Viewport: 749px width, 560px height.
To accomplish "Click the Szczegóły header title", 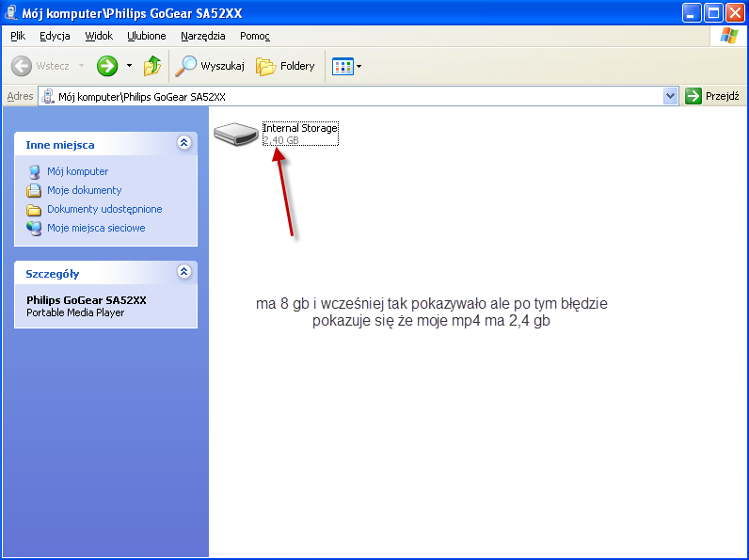I will coord(53,274).
